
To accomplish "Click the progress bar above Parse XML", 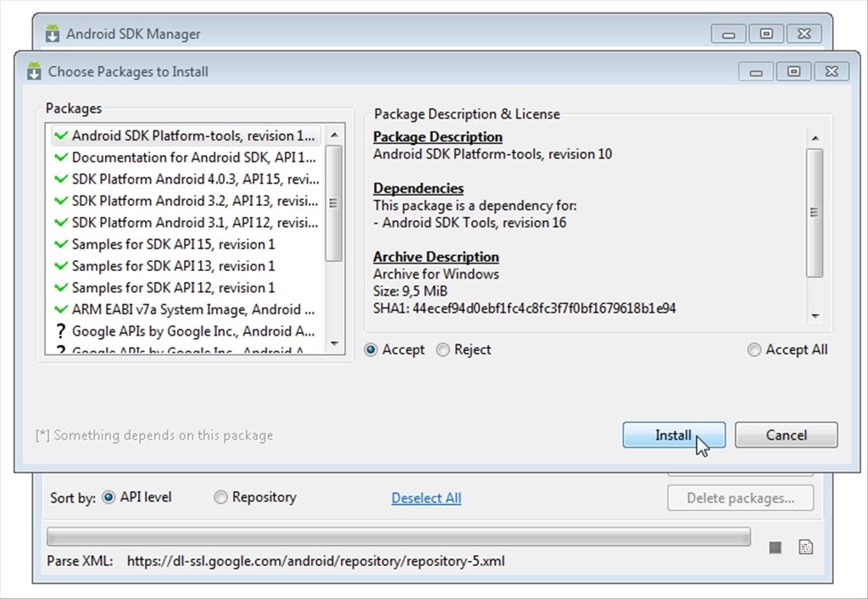I will pyautogui.click(x=398, y=535).
